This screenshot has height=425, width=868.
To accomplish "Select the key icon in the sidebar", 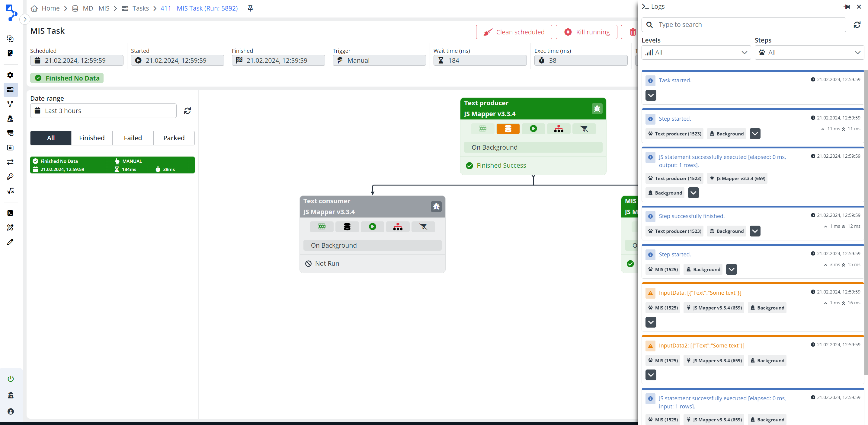I will click(10, 176).
